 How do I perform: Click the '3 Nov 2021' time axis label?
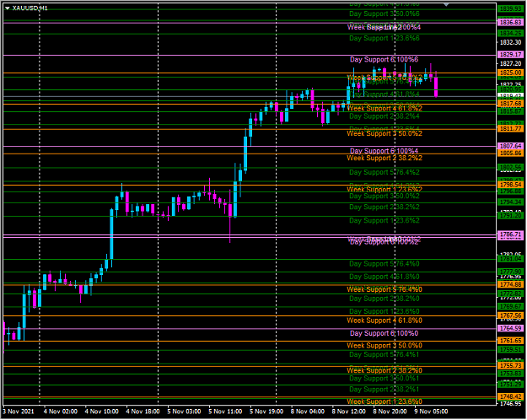pyautogui.click(x=19, y=412)
